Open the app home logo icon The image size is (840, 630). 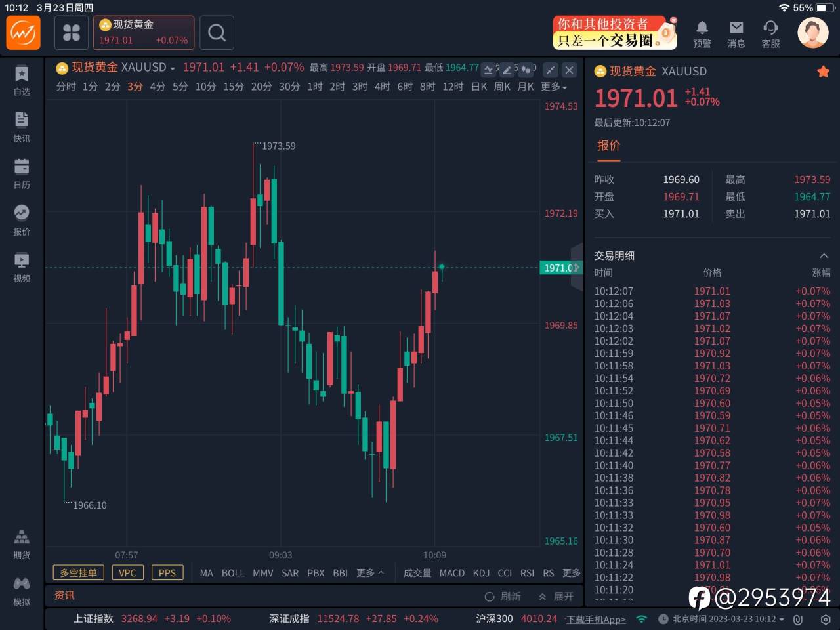click(x=23, y=33)
